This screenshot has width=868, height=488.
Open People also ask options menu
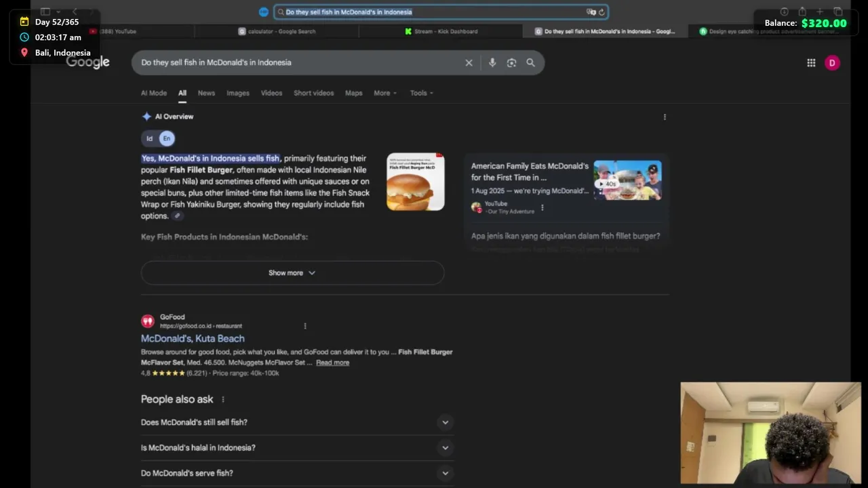click(222, 399)
